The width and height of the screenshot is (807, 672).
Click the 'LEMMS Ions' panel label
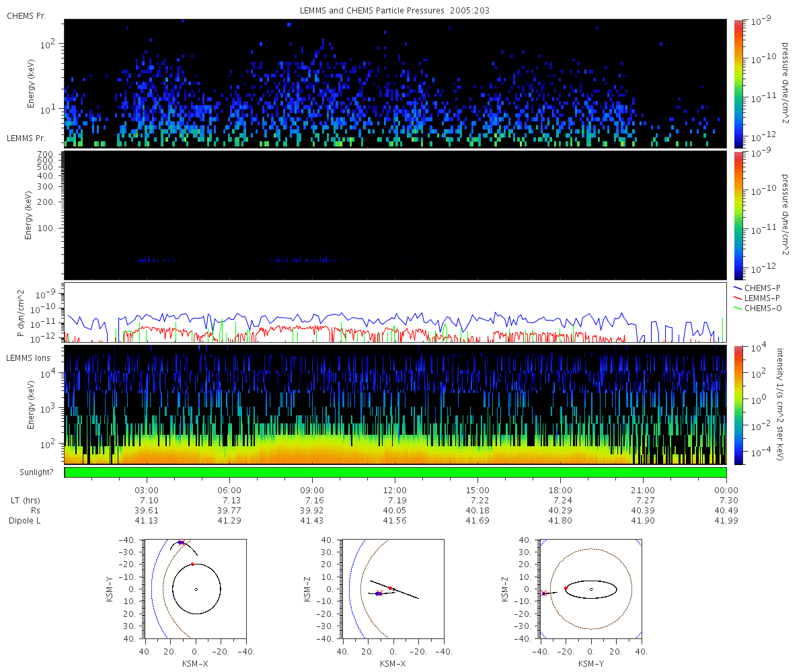[27, 358]
